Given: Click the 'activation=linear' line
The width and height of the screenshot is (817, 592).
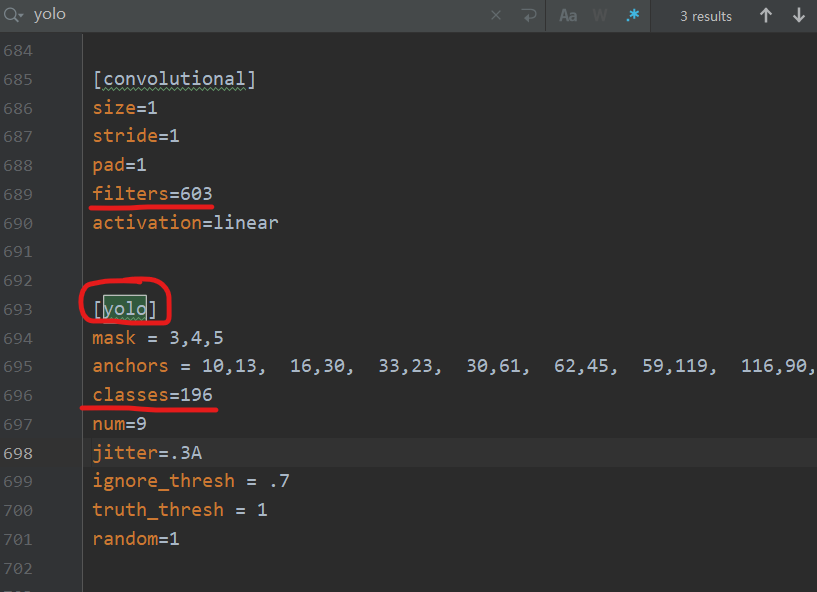Looking at the screenshot, I should click(x=185, y=223).
